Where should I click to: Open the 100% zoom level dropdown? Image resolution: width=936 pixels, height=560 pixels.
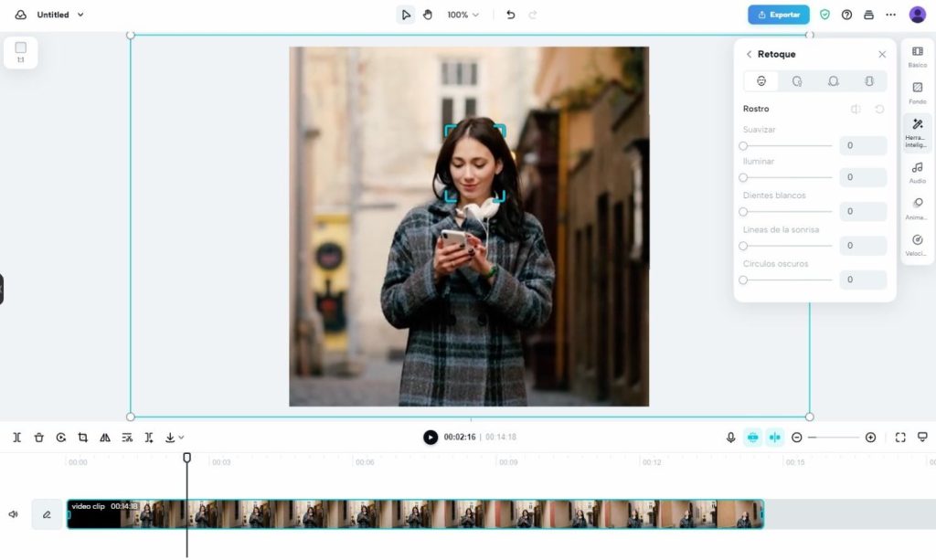pos(463,15)
